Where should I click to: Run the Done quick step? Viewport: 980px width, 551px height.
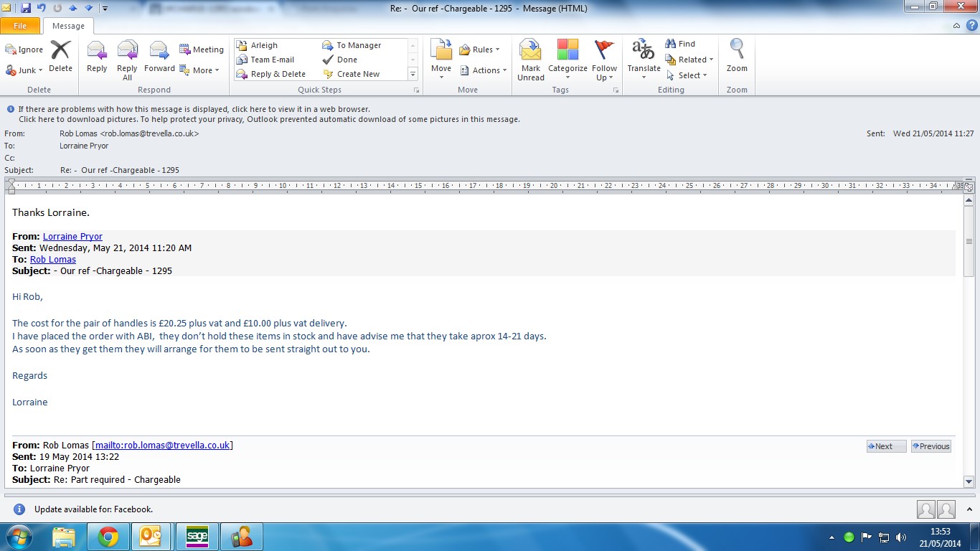(340, 60)
